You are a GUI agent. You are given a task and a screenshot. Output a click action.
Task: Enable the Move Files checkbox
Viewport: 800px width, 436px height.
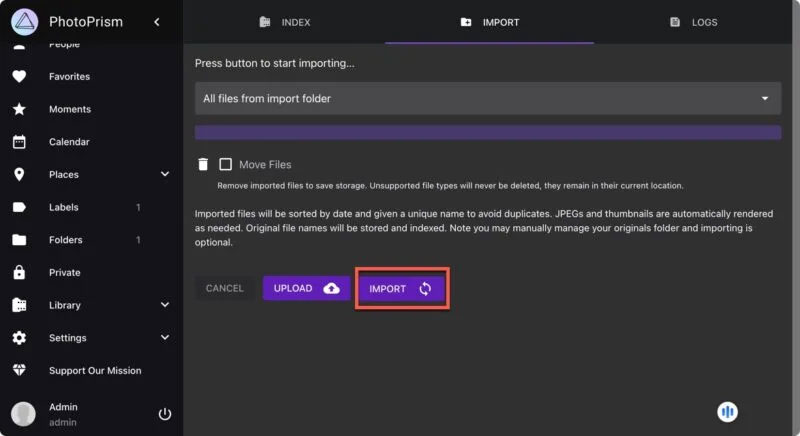pos(226,164)
